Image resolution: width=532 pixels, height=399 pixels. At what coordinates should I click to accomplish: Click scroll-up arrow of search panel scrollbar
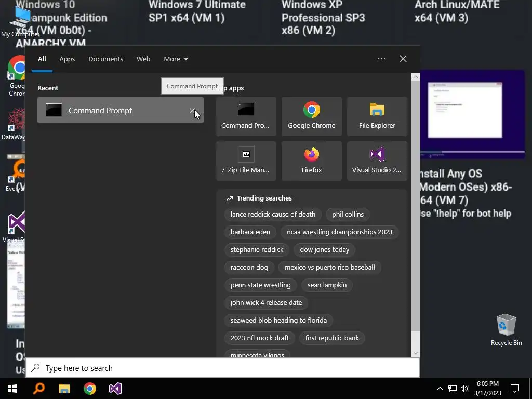pyautogui.click(x=415, y=77)
